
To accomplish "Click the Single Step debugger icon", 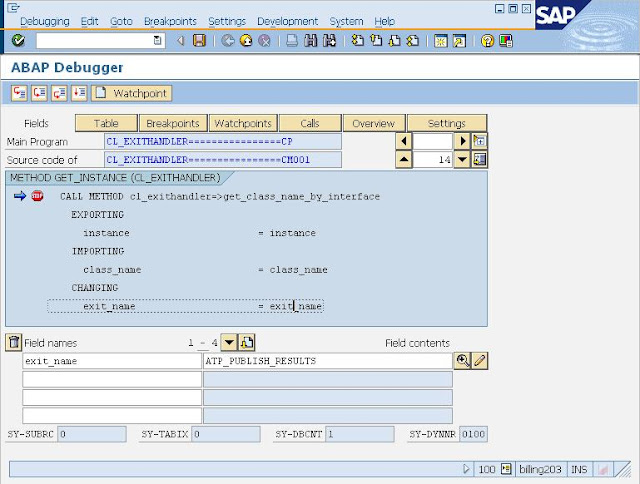I will [x=19, y=93].
